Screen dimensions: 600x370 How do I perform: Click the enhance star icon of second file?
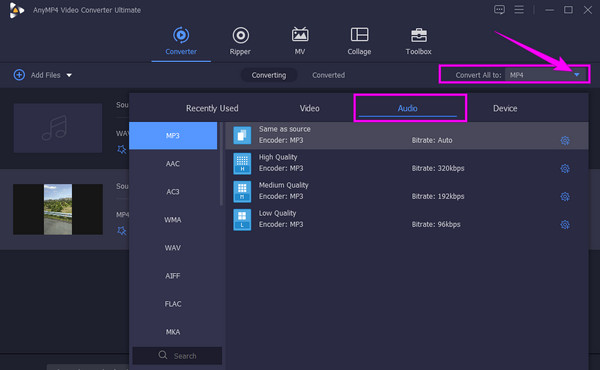(x=122, y=230)
